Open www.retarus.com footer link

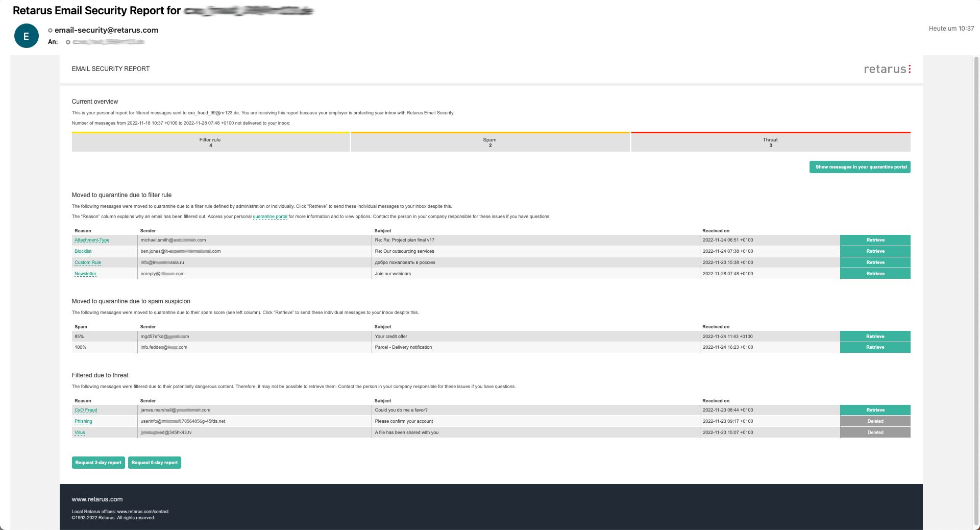97,499
